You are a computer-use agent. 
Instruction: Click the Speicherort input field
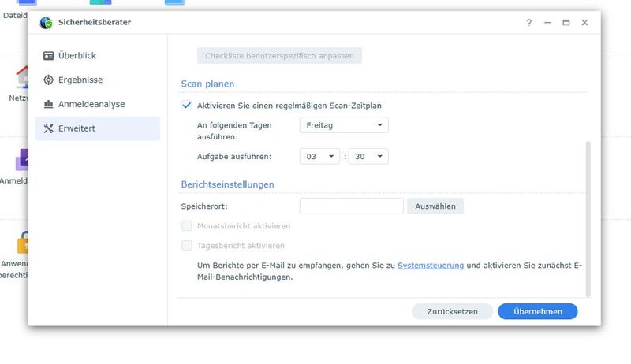tap(351, 206)
